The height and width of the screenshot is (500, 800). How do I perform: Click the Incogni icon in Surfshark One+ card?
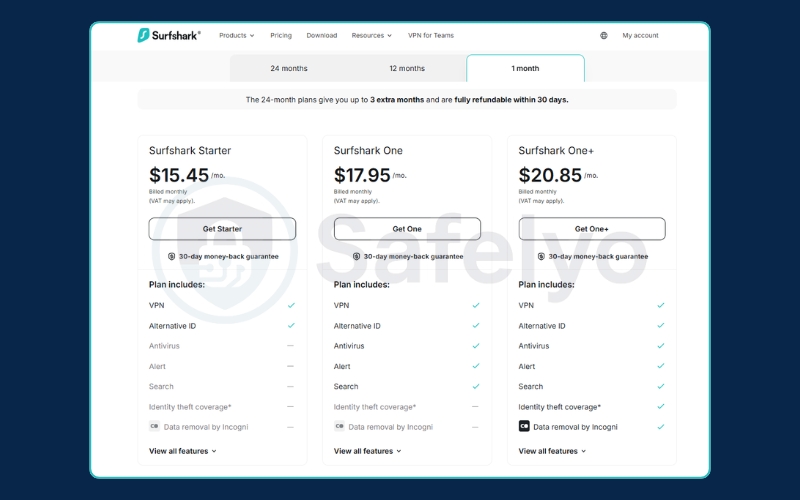(x=524, y=426)
